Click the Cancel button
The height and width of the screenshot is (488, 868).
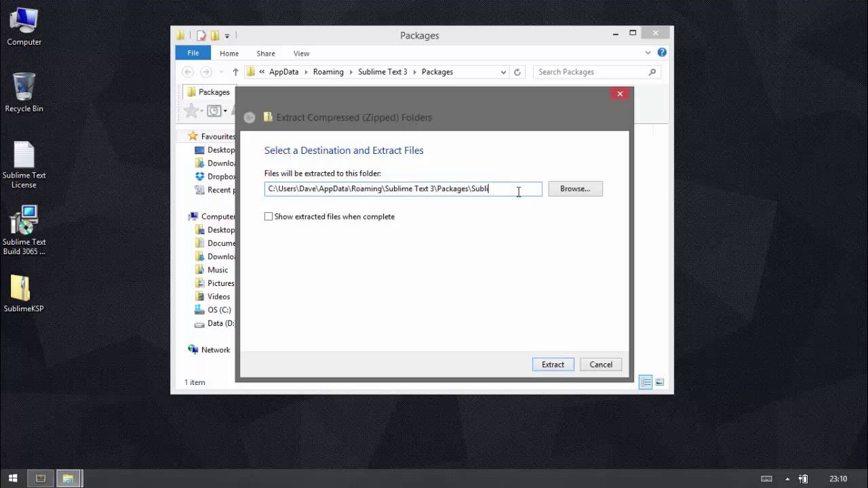(x=601, y=365)
